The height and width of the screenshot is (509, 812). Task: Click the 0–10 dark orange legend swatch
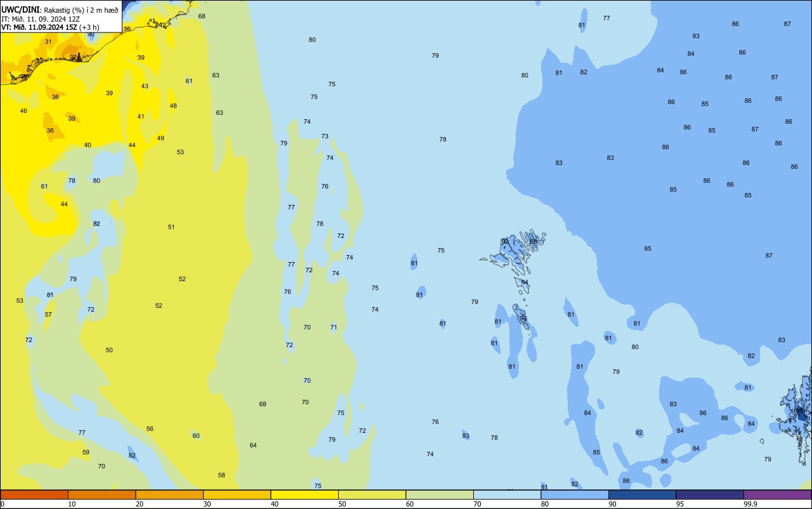click(x=34, y=494)
